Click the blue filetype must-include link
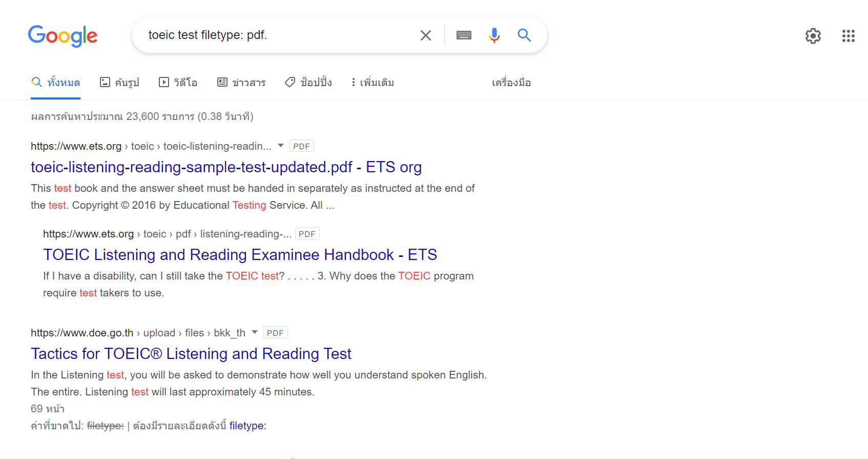868x459 pixels. click(x=247, y=426)
